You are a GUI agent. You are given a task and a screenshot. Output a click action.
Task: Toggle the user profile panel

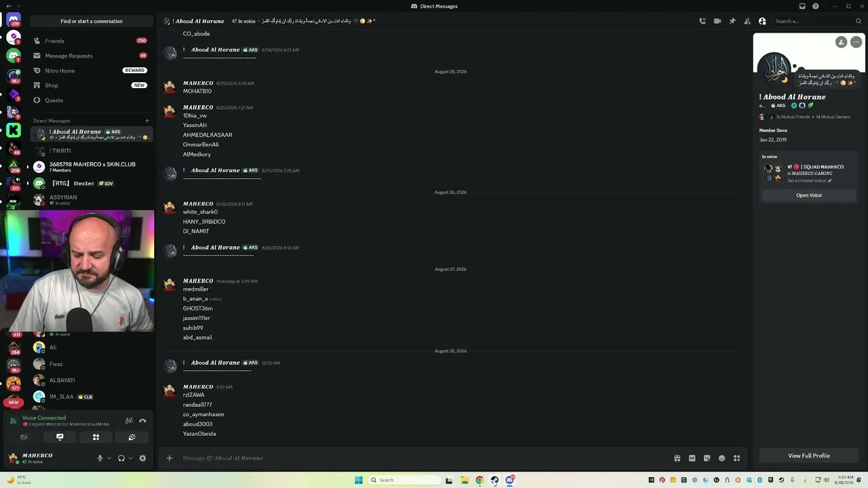[762, 21]
